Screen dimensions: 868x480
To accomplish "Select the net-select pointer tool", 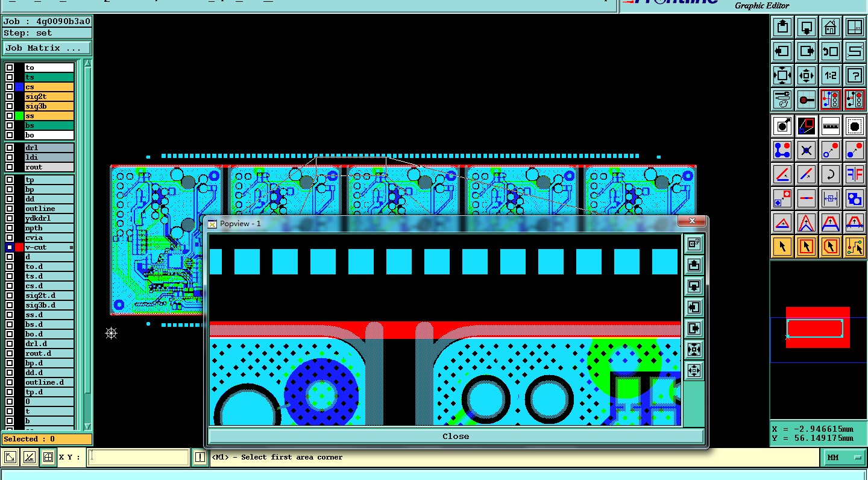I will coord(855,247).
